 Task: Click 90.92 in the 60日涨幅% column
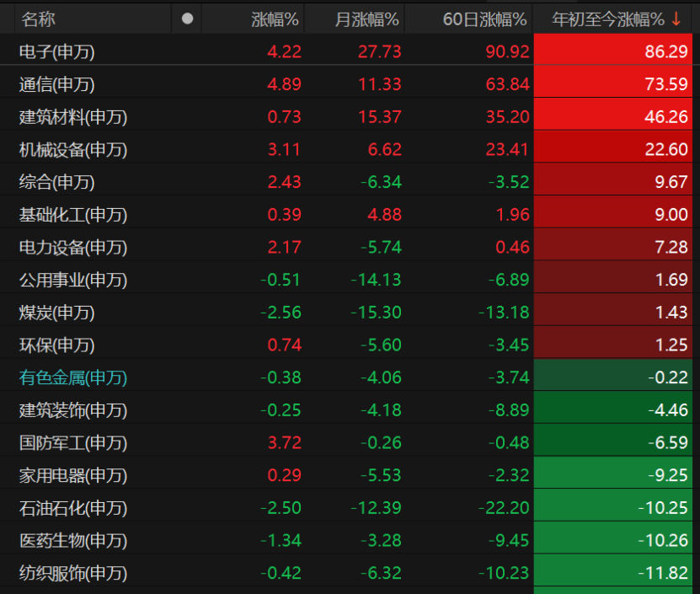click(507, 51)
